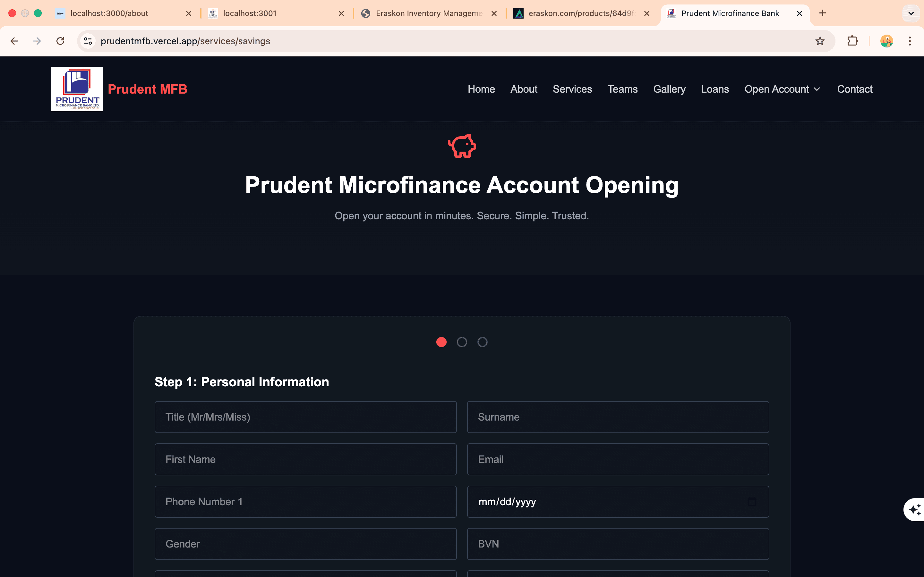The image size is (924, 577).
Task: Click the red piggy bank icon
Action: (x=462, y=146)
